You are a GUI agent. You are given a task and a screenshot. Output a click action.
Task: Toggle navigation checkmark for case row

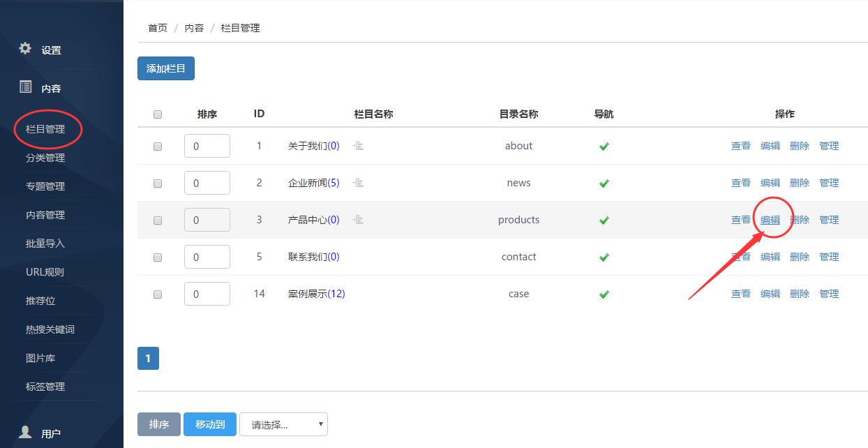click(604, 294)
